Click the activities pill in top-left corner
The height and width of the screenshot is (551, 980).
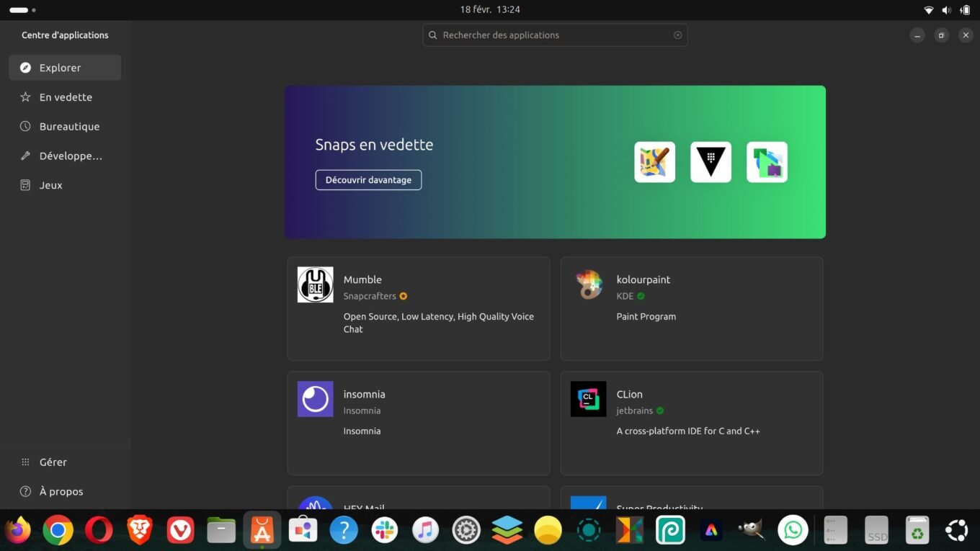pos(22,10)
